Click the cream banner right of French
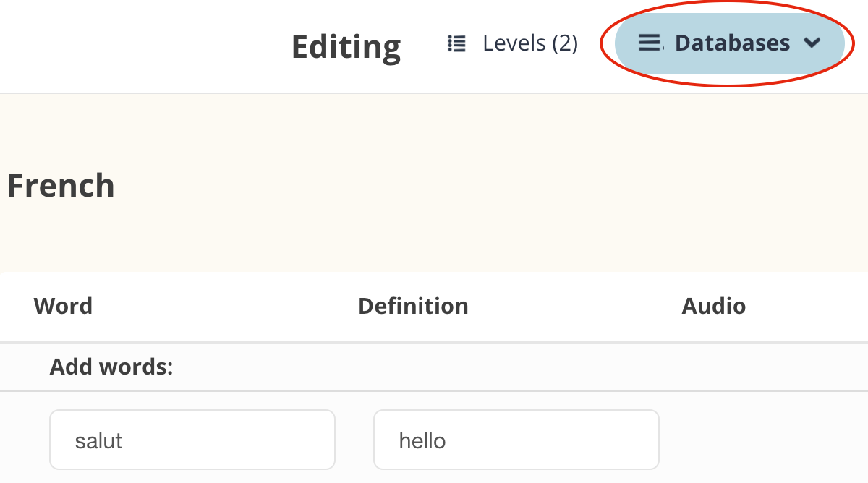 click(x=506, y=186)
